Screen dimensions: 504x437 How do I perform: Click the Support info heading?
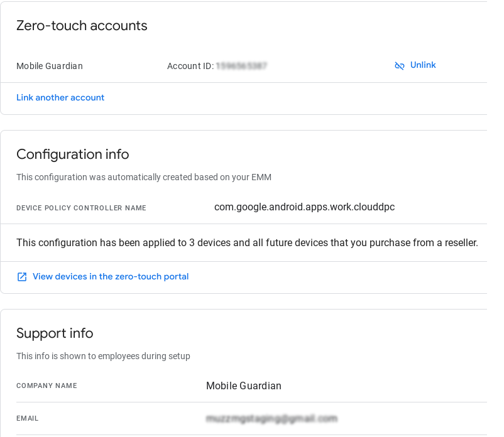[55, 333]
